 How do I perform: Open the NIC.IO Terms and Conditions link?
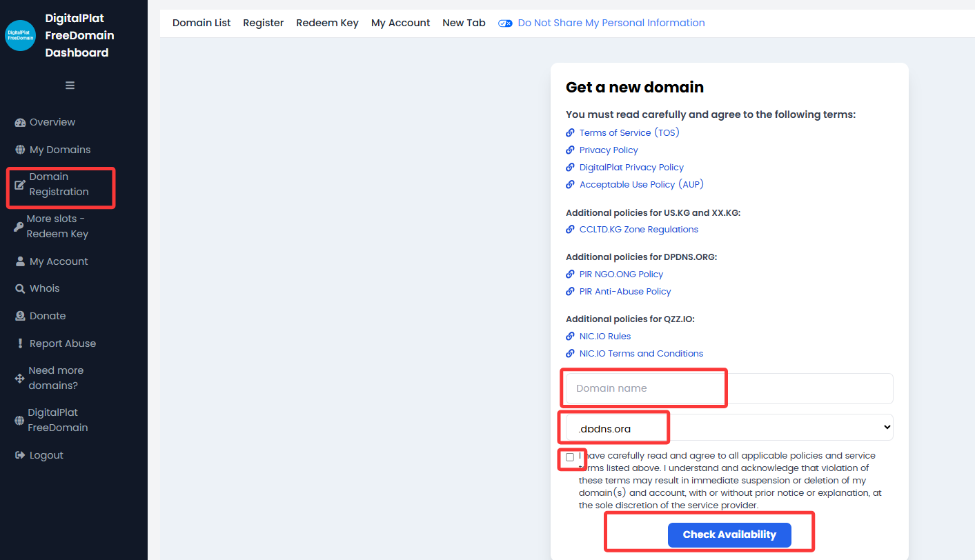pyautogui.click(x=641, y=353)
